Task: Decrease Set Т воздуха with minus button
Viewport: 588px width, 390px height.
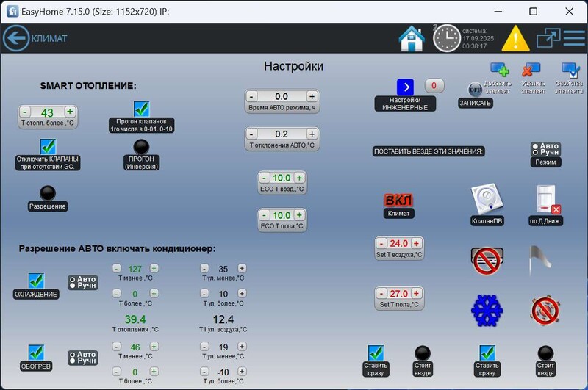Action: [381, 243]
